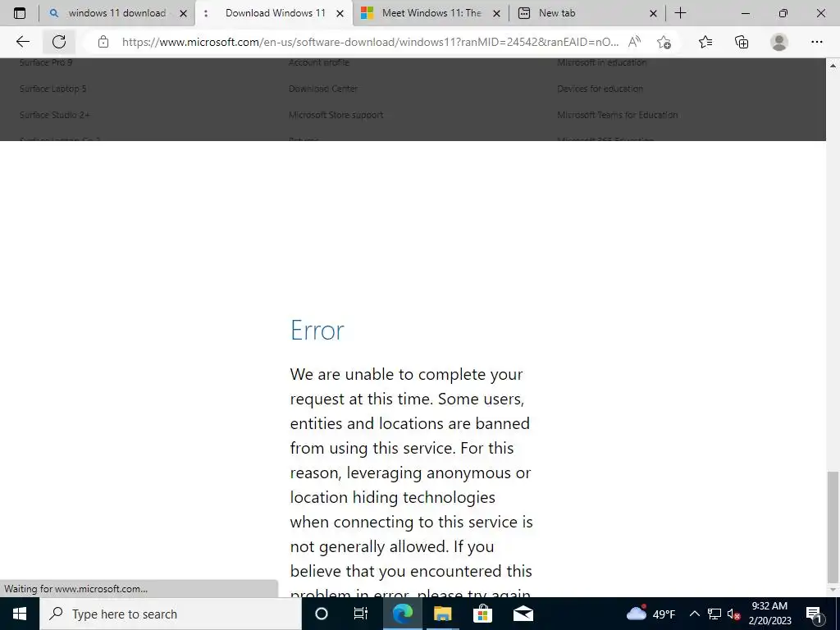Open the 'Microsoft Teams for Education' footer link
840x630 pixels.
[x=617, y=115]
